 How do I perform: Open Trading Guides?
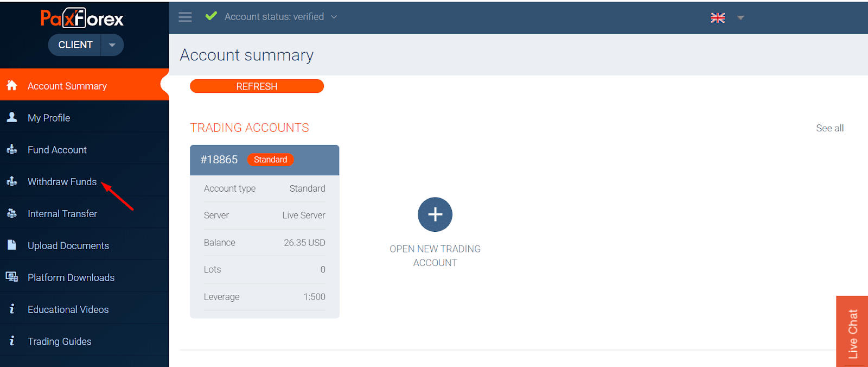(85, 341)
